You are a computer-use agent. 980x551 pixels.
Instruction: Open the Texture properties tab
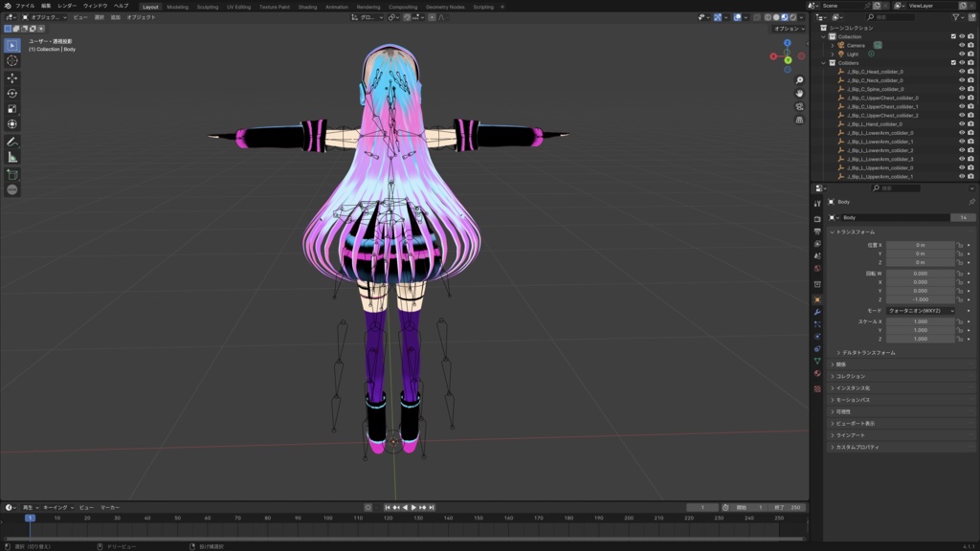click(x=817, y=388)
